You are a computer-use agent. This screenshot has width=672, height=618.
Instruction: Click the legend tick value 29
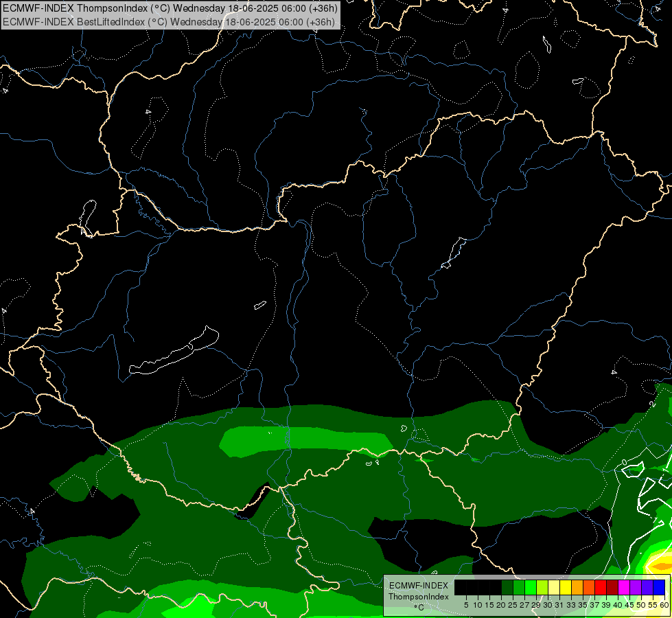pos(536,605)
